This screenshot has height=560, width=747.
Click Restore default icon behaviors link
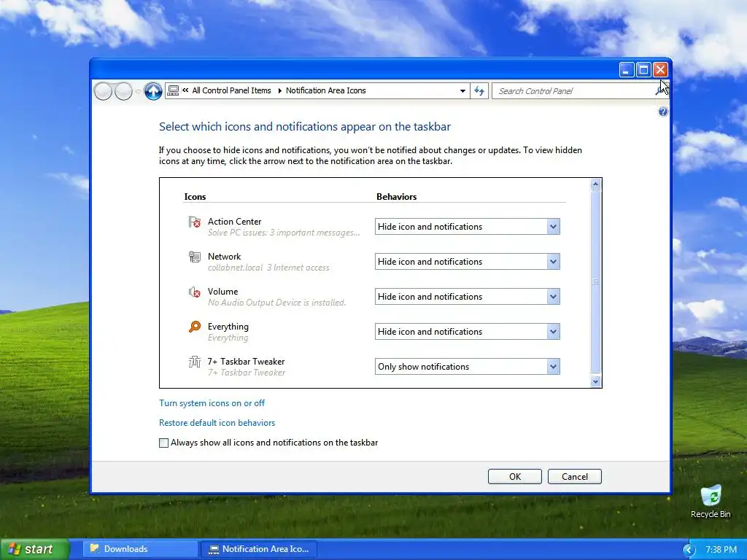pos(217,423)
